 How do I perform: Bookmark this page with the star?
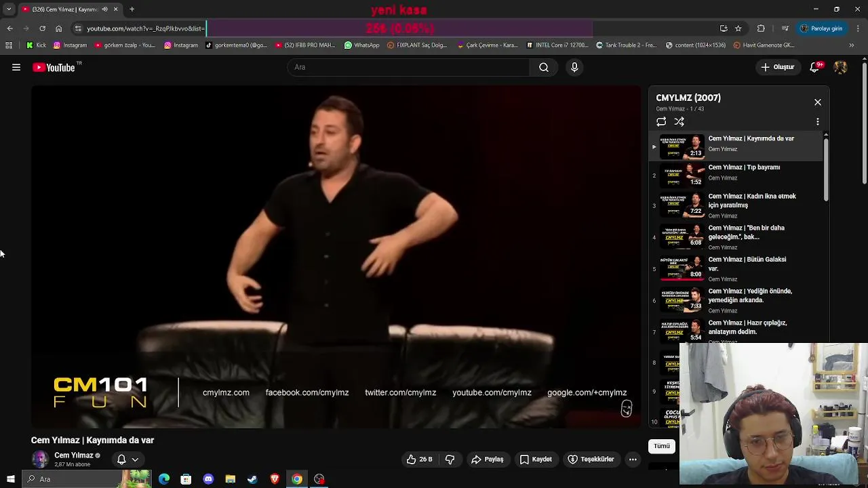coord(738,28)
